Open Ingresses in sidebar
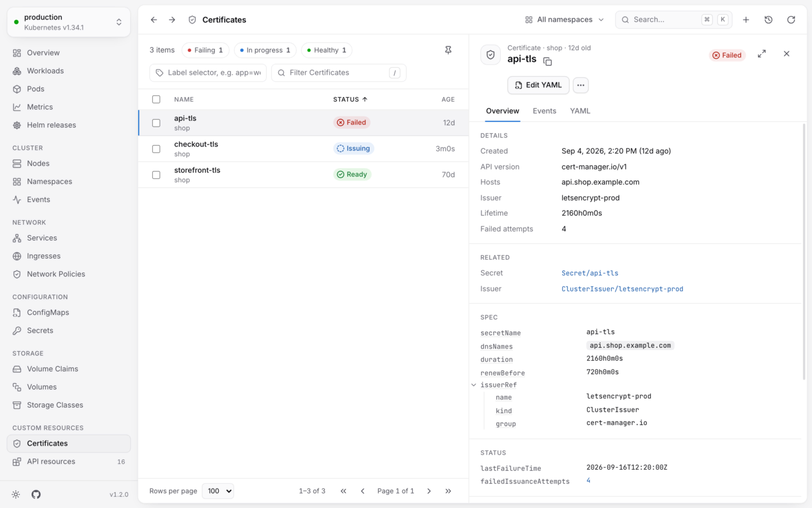Screen dimensions: 812x508 click(69, 256)
